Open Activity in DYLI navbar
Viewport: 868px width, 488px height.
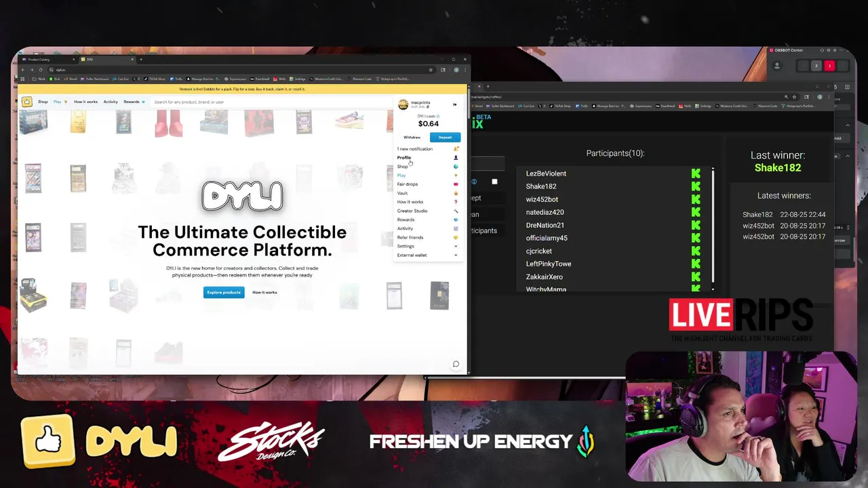pos(111,102)
